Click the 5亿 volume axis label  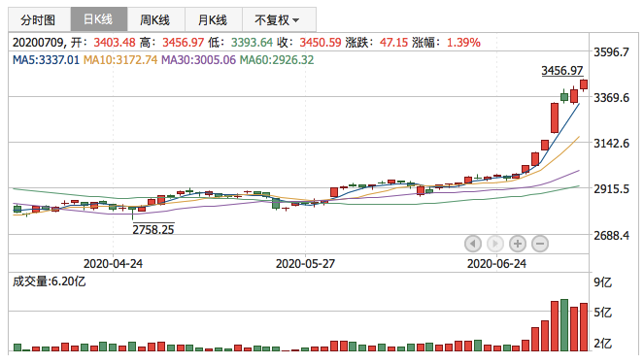pos(602,313)
